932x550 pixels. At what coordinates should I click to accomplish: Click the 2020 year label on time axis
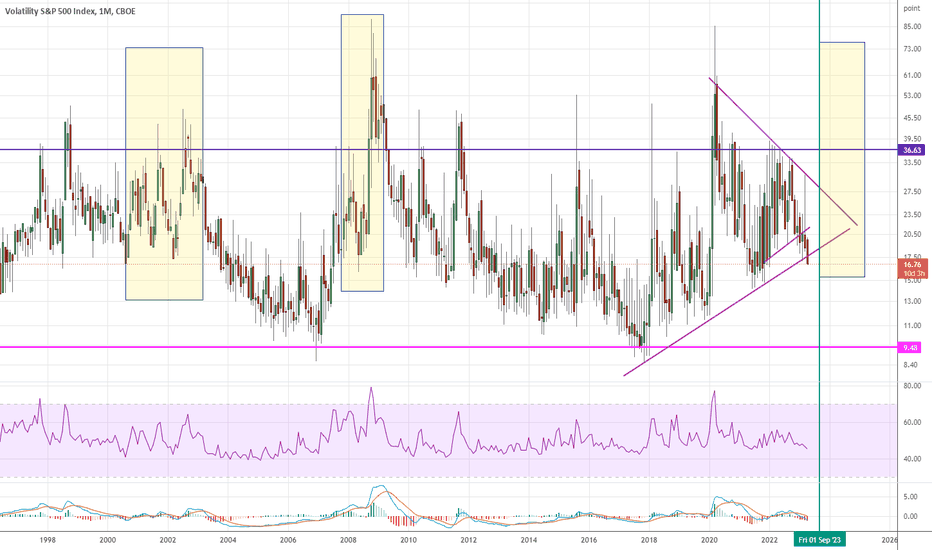[x=709, y=540]
